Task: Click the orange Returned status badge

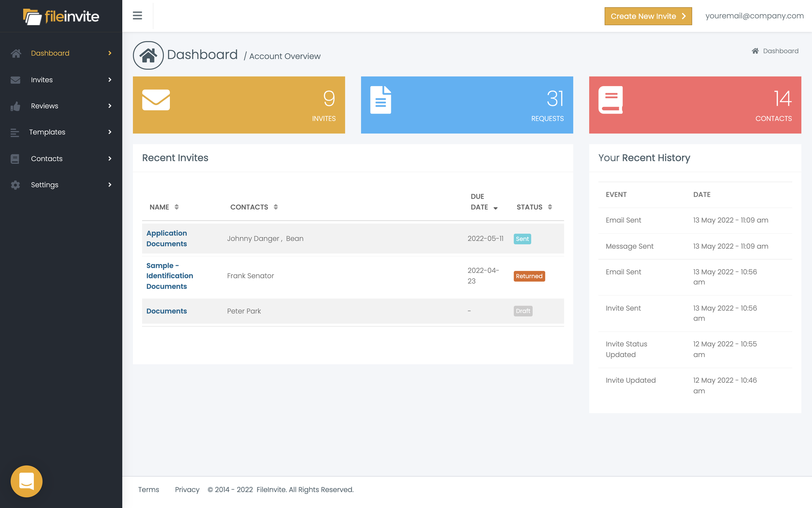Action: pyautogui.click(x=529, y=276)
